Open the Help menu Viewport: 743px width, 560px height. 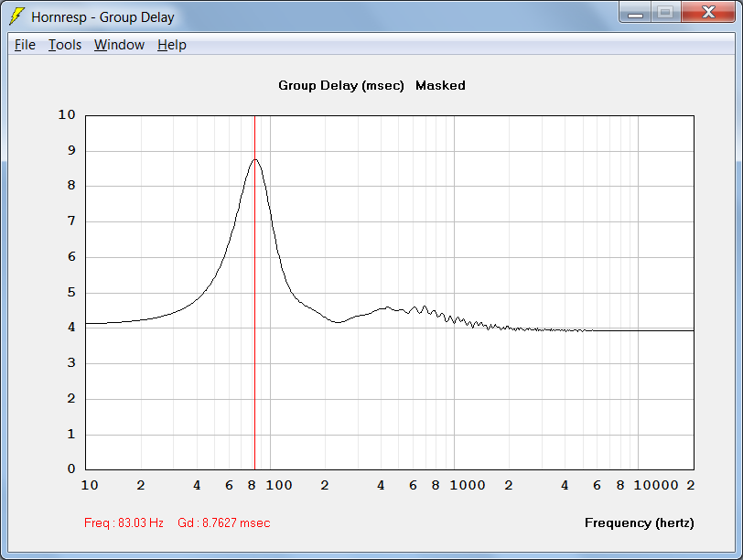point(171,45)
